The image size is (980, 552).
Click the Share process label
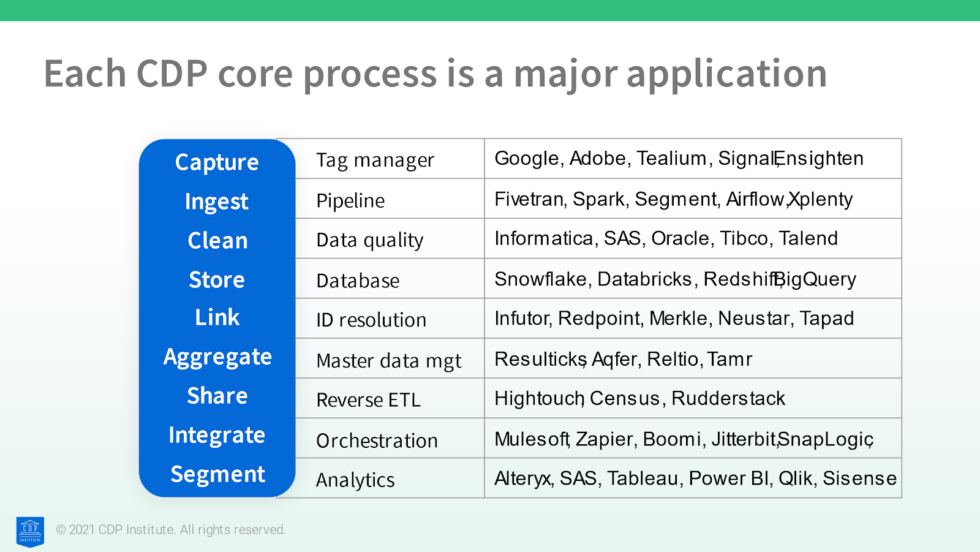coord(217,396)
